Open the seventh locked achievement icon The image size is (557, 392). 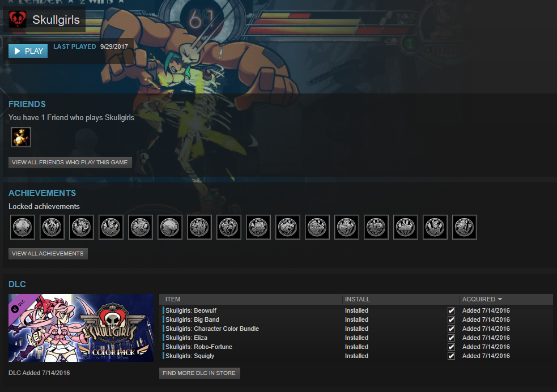click(199, 227)
